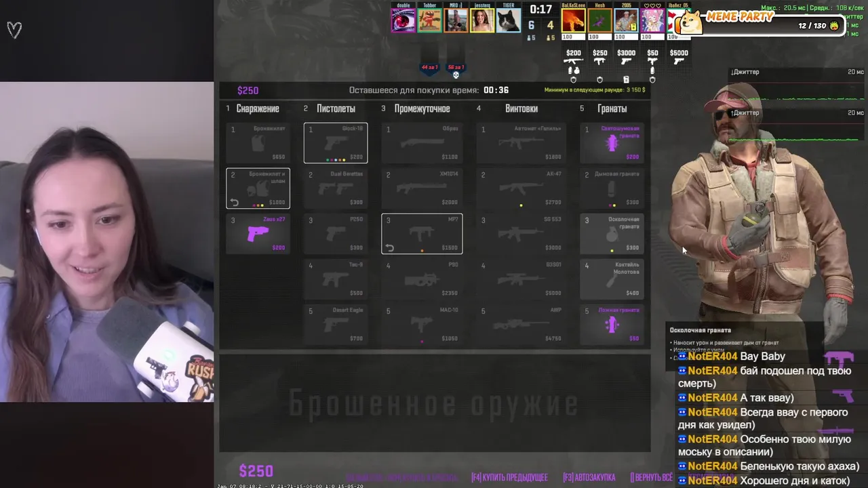Buy the SG 553 rifle
The height and width of the screenshot is (488, 868).
point(521,234)
